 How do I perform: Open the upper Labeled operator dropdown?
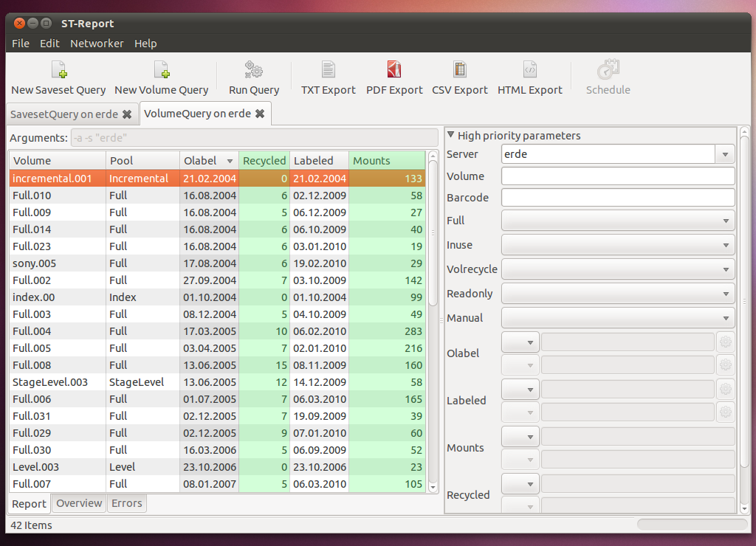(x=520, y=390)
